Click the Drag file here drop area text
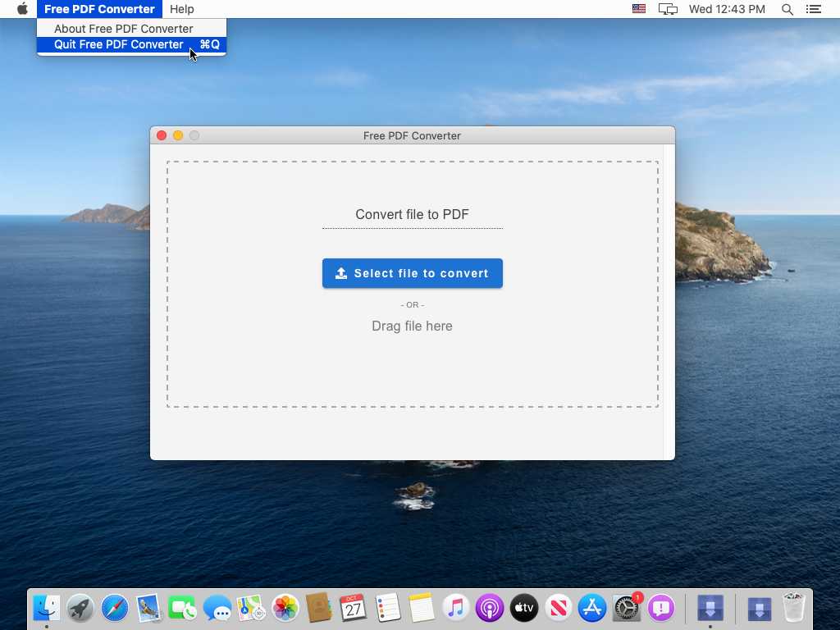840x630 pixels. (x=412, y=326)
